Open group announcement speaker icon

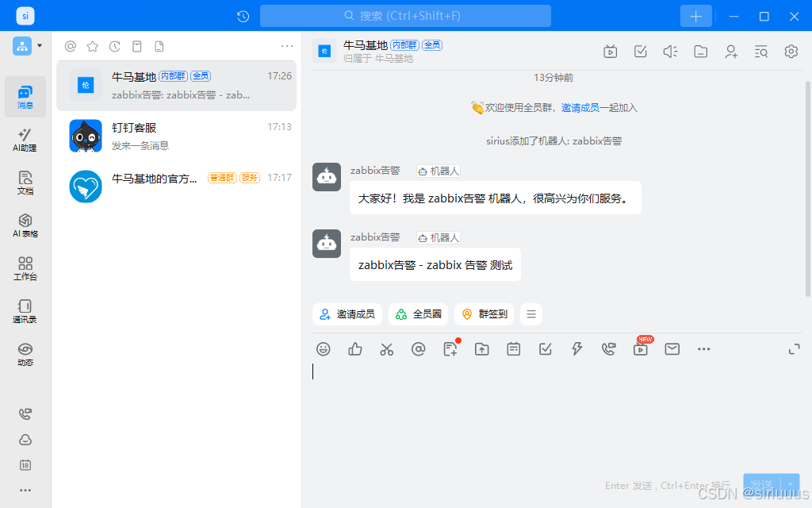[671, 52]
